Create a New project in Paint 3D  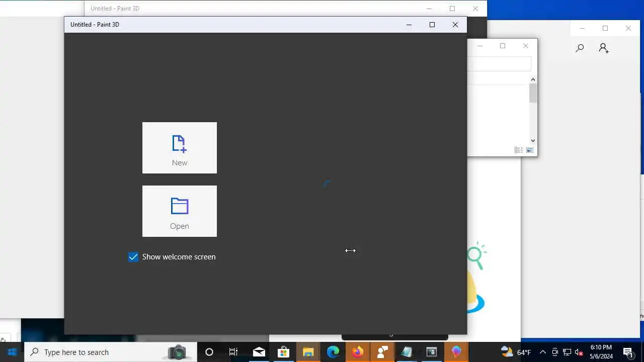pos(180,148)
